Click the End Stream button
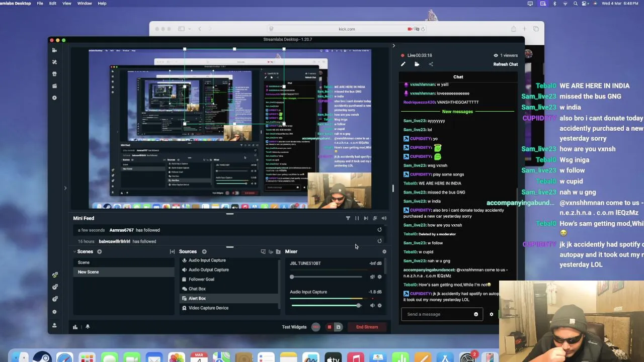 [x=367, y=327]
